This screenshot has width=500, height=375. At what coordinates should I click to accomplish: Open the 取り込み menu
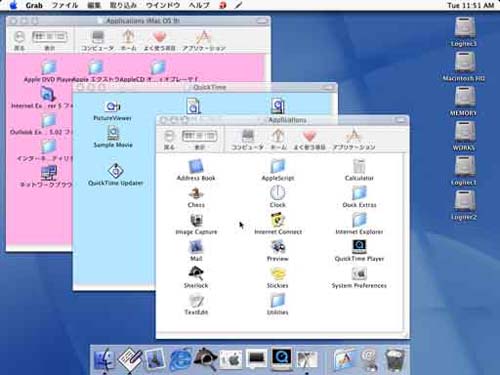(x=123, y=5)
